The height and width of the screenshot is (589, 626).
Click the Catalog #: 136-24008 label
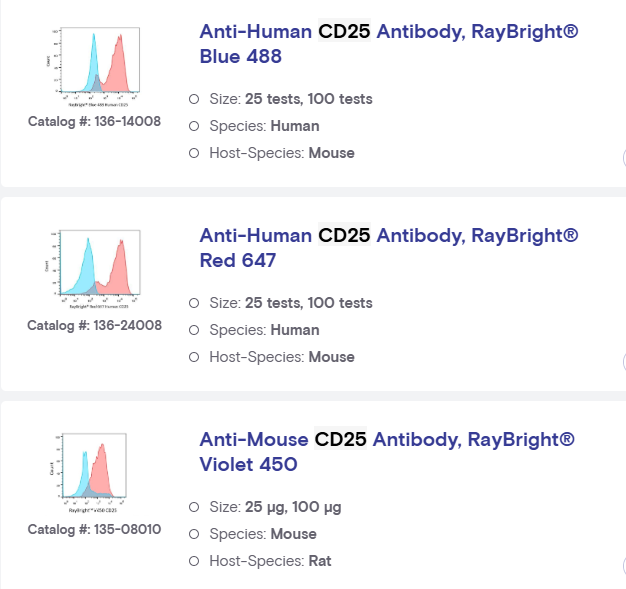pyautogui.click(x=94, y=325)
